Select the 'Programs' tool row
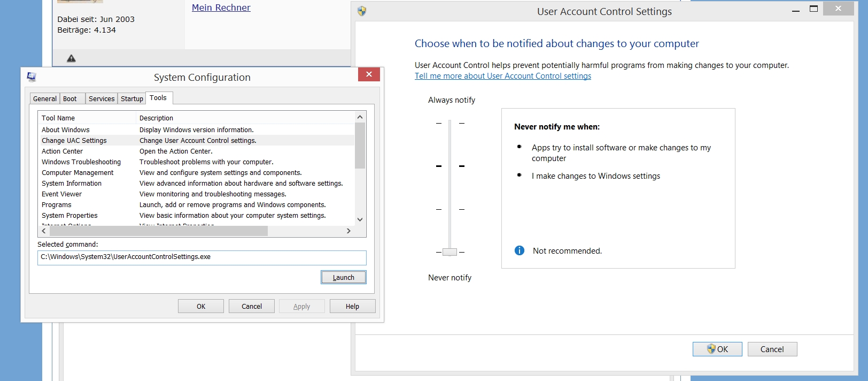 (x=197, y=204)
